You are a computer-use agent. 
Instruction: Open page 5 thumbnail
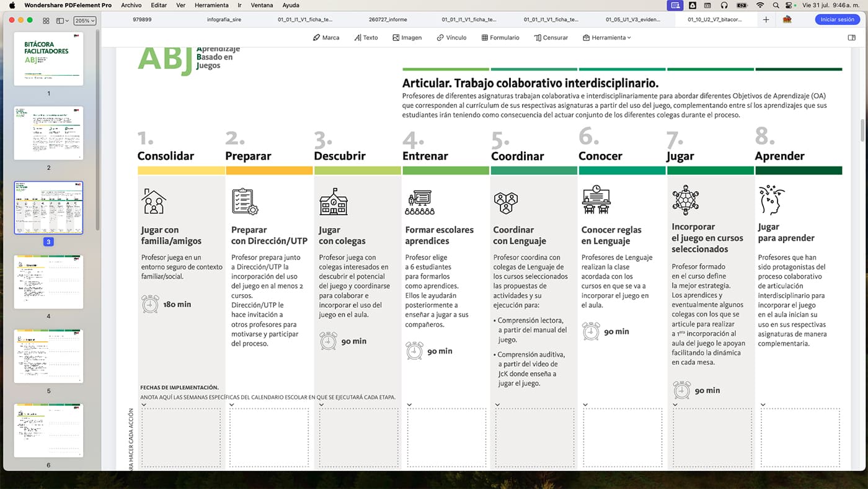pyautogui.click(x=48, y=356)
